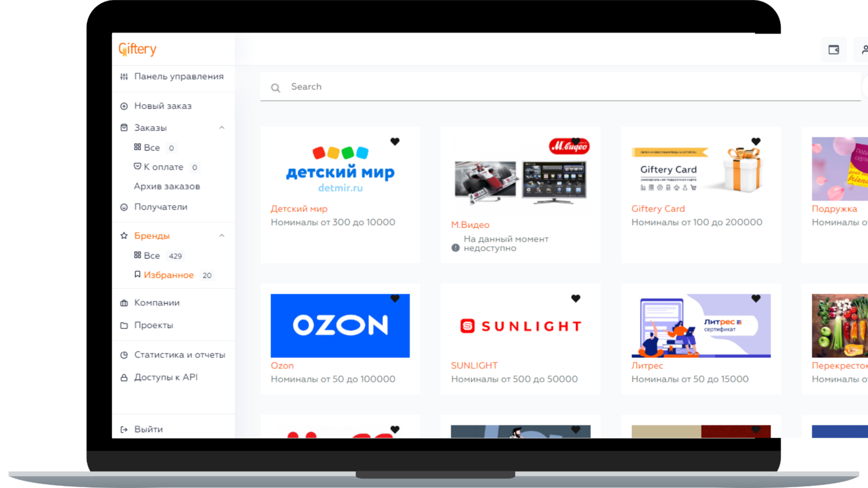Click the Перекресток vegetables image
The image size is (868, 488).
[x=840, y=326]
